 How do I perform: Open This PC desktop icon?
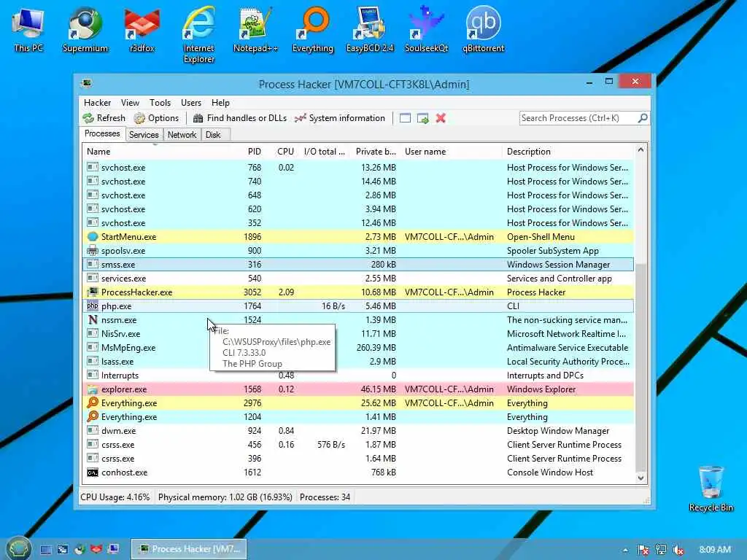pyautogui.click(x=28, y=29)
